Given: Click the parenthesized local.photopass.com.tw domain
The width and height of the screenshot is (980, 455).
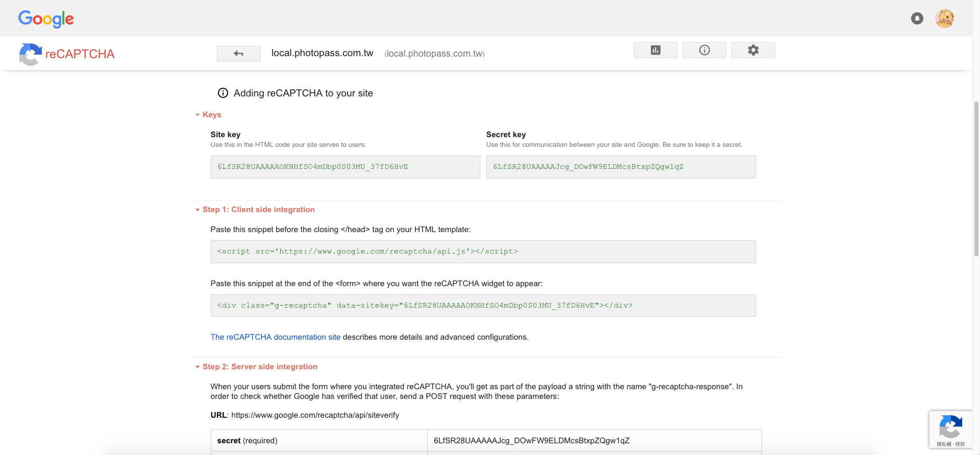Looking at the screenshot, I should [x=434, y=54].
